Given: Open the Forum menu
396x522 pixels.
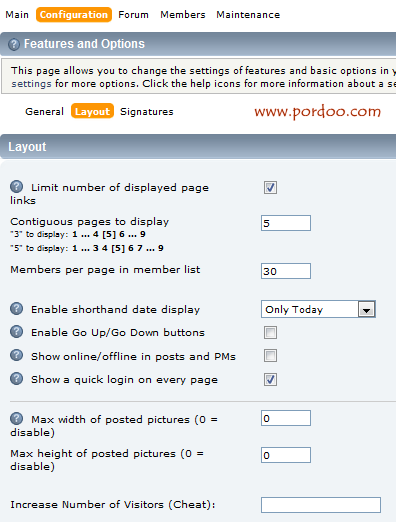Looking at the screenshot, I should (133, 15).
